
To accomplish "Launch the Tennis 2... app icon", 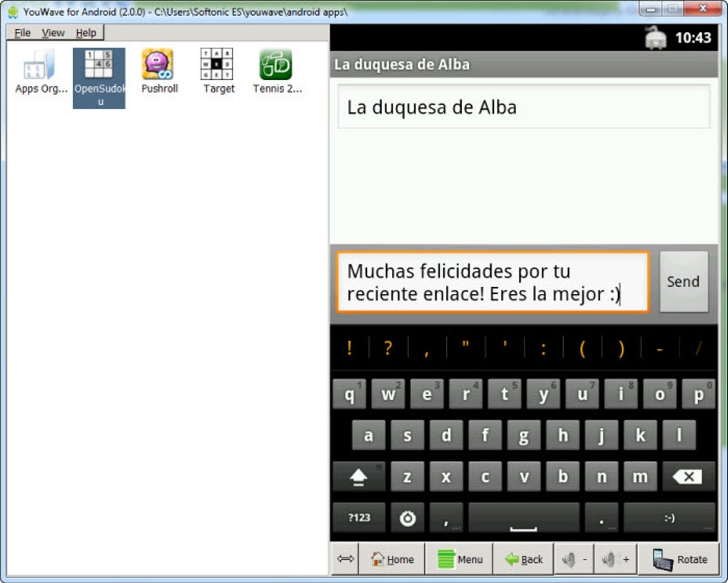I will (x=277, y=71).
